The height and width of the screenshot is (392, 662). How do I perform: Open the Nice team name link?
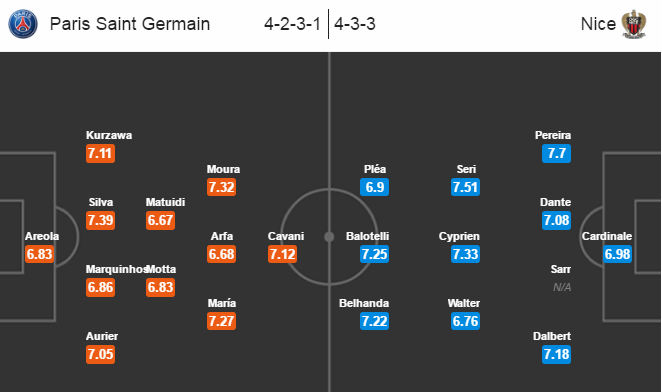pyautogui.click(x=598, y=24)
